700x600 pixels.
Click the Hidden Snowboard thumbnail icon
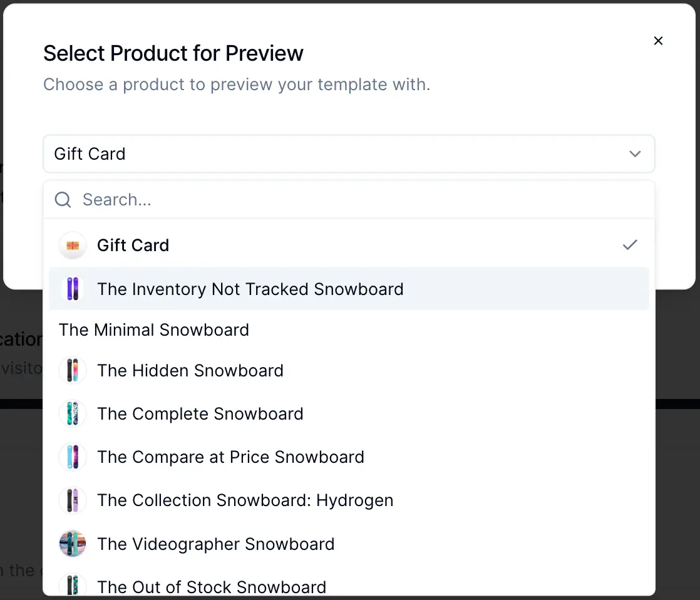73,371
